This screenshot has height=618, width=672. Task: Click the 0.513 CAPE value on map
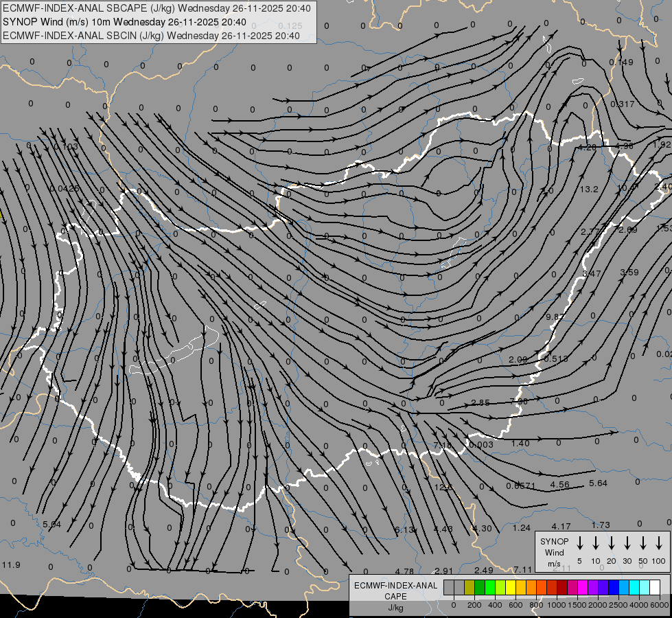(x=556, y=358)
